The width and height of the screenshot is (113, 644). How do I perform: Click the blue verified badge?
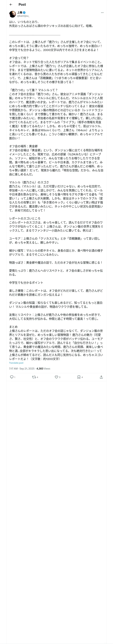click(24, 13)
